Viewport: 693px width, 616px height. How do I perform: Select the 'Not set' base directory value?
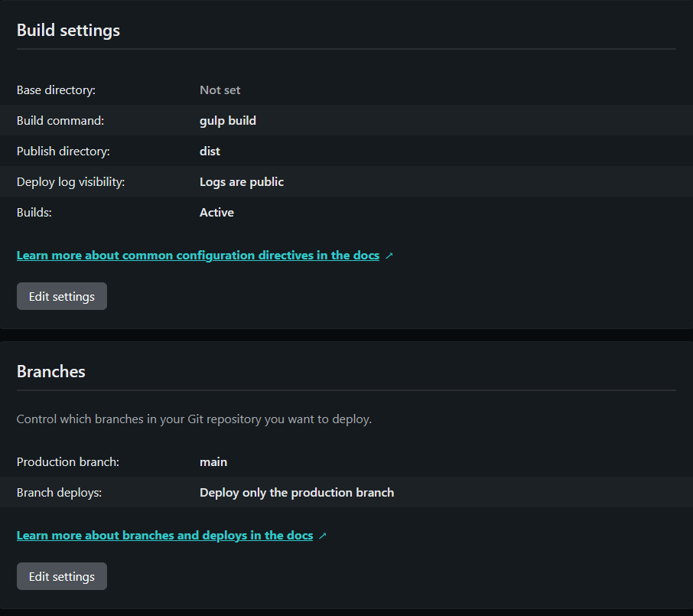[x=220, y=90]
